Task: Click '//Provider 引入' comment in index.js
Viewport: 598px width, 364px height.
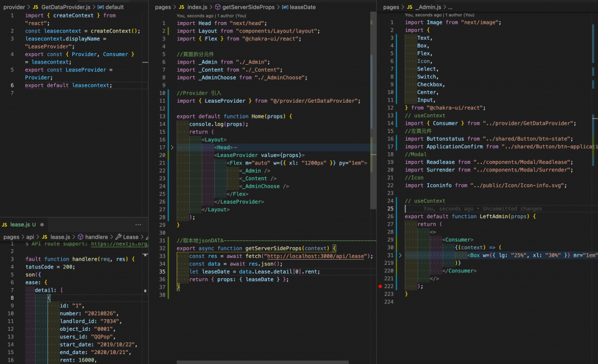Action: coord(199,93)
